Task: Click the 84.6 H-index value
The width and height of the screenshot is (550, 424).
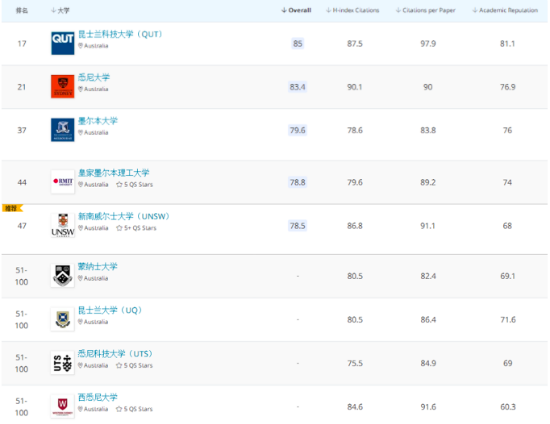Action: [355, 407]
